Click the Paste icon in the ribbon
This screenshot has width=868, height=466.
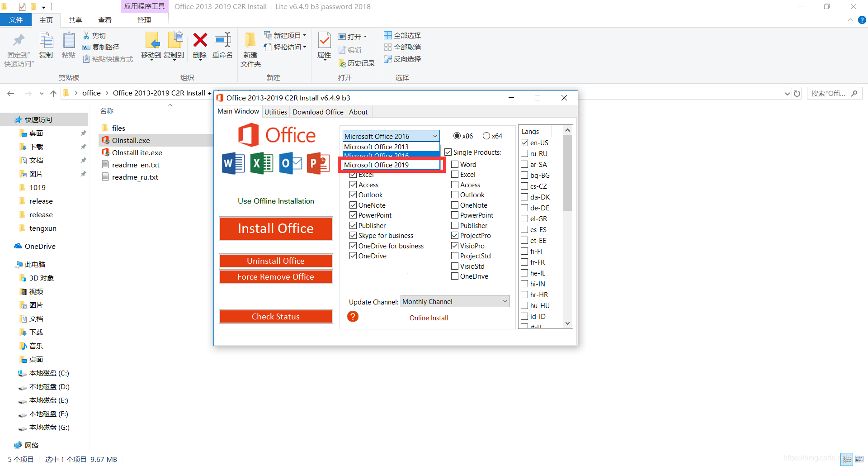coord(69,40)
